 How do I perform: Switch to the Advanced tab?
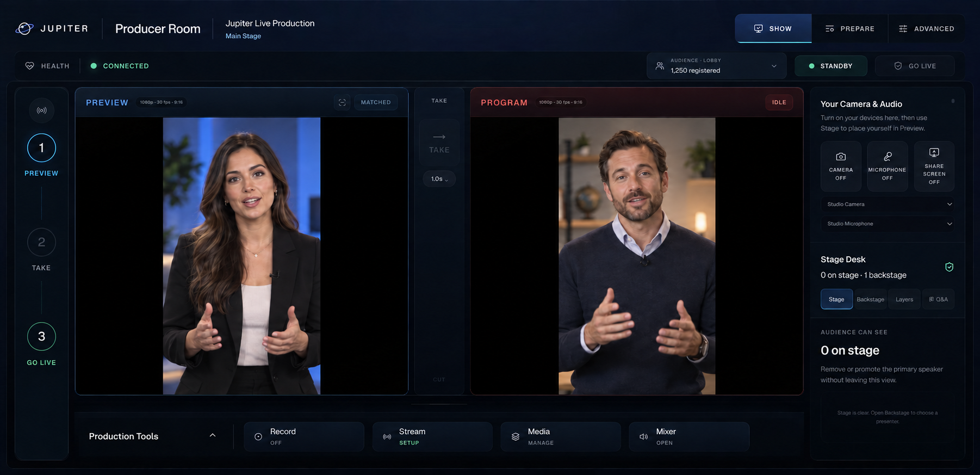point(927,28)
